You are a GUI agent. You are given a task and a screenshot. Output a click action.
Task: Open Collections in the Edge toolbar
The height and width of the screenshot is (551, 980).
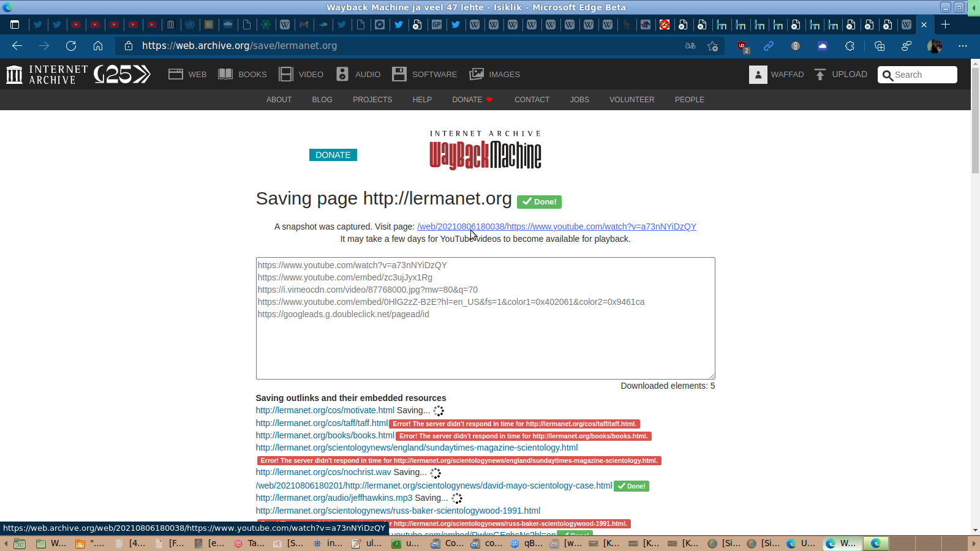coord(880,46)
